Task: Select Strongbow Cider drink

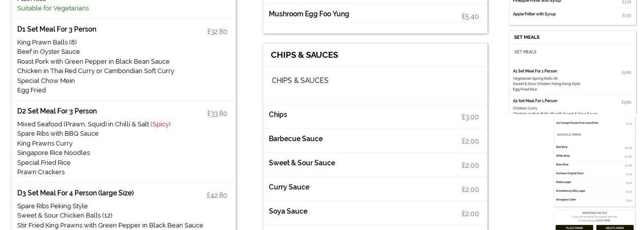Action: click(x=566, y=200)
